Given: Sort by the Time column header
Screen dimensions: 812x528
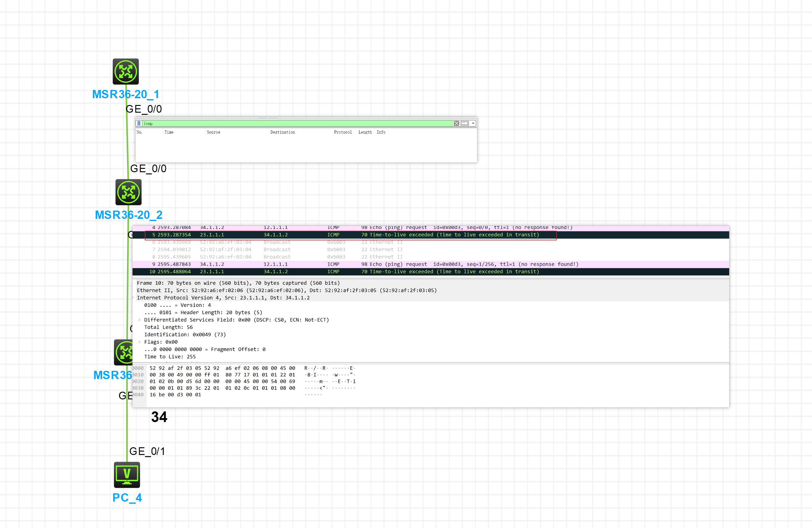Looking at the screenshot, I should tap(169, 132).
